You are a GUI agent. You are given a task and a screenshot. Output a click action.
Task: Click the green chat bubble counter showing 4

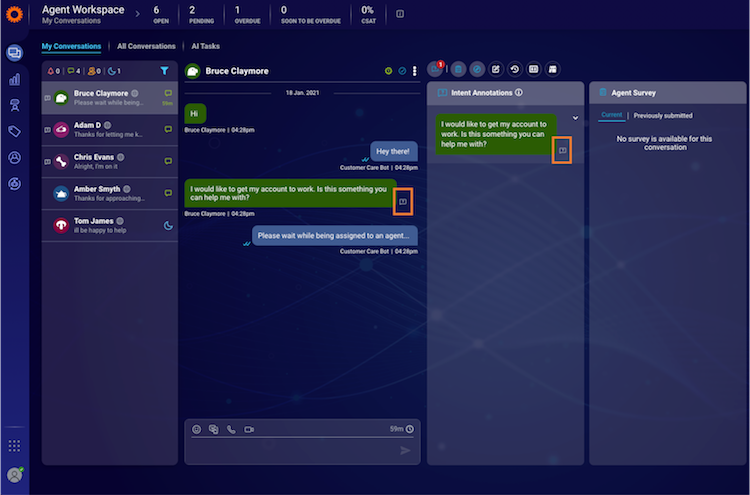pos(74,71)
